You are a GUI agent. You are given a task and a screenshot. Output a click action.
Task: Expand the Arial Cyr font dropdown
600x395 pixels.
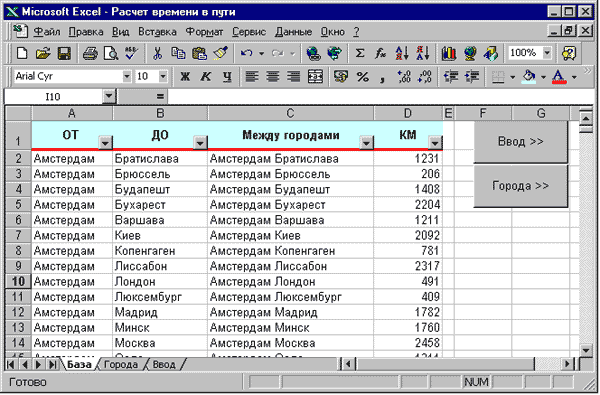(x=127, y=77)
